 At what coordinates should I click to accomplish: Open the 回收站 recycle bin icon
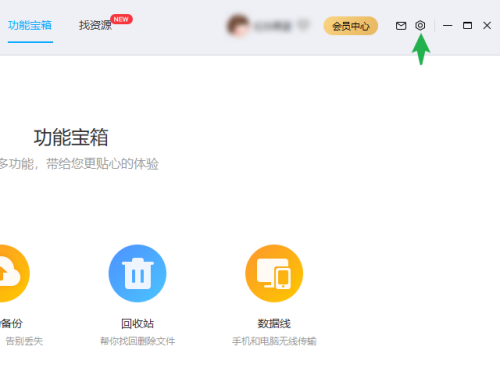137,273
